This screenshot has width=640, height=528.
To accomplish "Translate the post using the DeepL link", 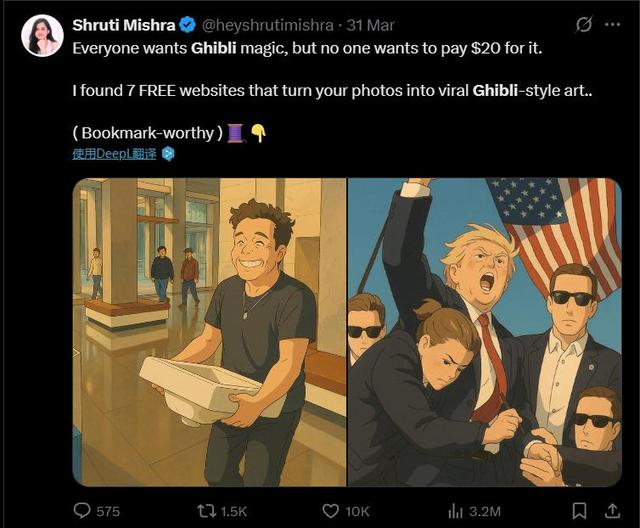I will 114,153.
